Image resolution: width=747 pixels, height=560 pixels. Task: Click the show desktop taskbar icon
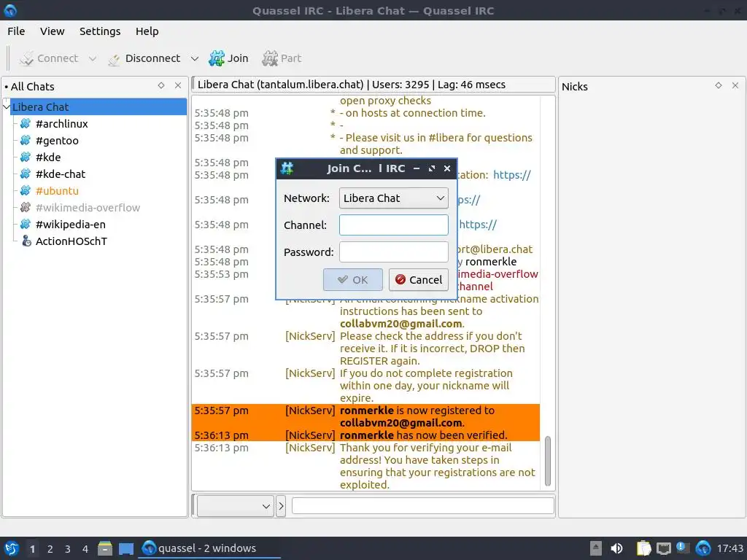click(126, 548)
